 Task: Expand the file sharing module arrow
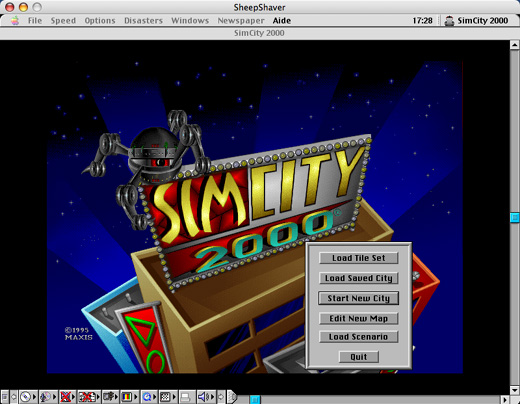98,397
